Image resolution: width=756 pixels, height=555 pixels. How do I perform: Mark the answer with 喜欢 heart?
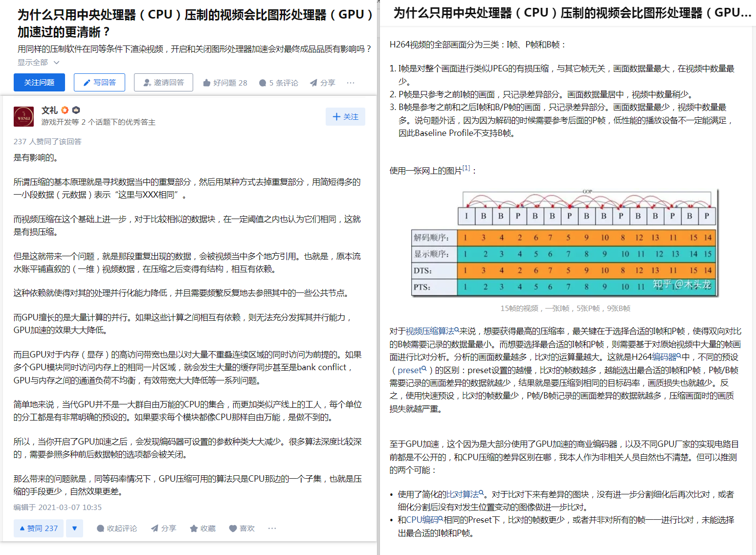click(242, 528)
